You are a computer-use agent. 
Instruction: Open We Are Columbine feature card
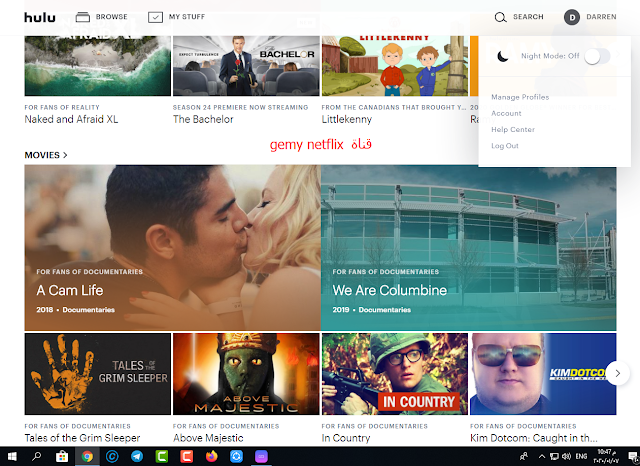pos(469,248)
